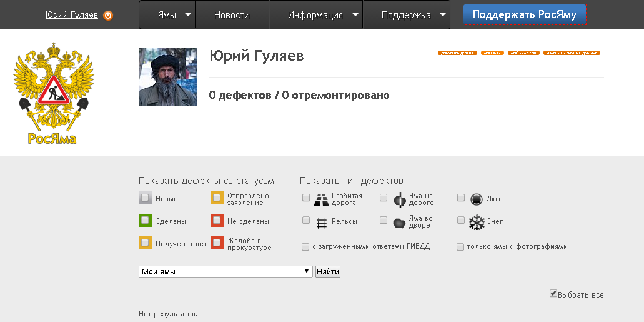The height and width of the screenshot is (322, 644).
Task: Open the Поддержка menu item
Action: tap(406, 15)
